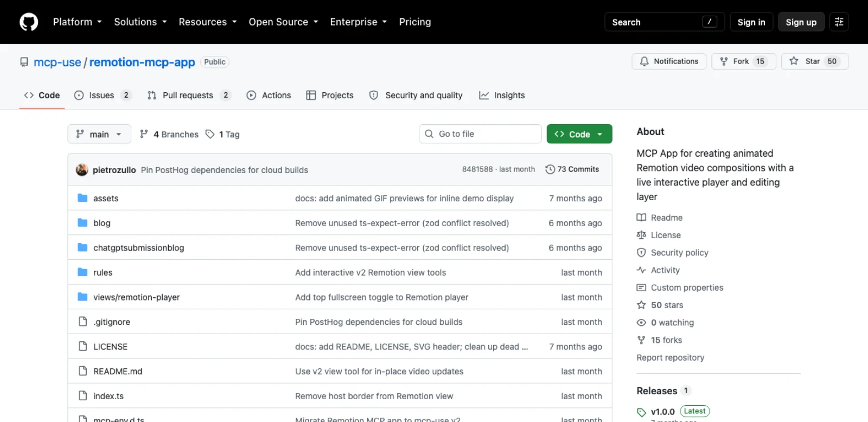Viewport: 868px width, 422px height.
Task: Expand the Resources menu
Action: pyautogui.click(x=208, y=22)
